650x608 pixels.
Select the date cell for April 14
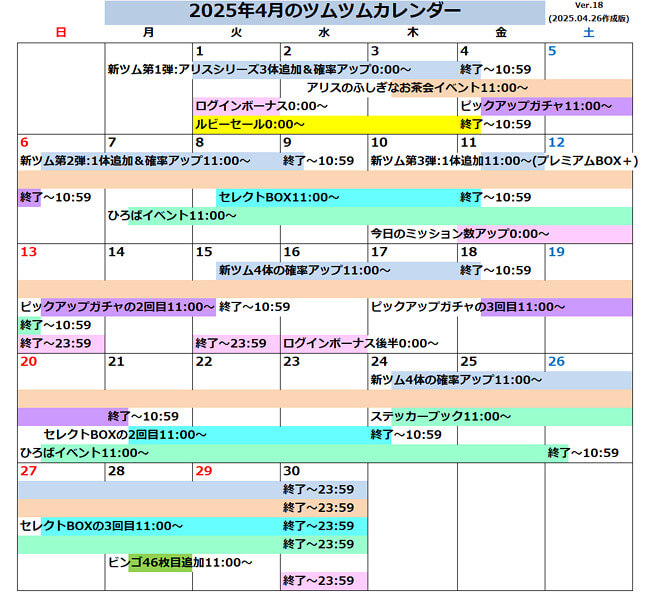coord(117,252)
